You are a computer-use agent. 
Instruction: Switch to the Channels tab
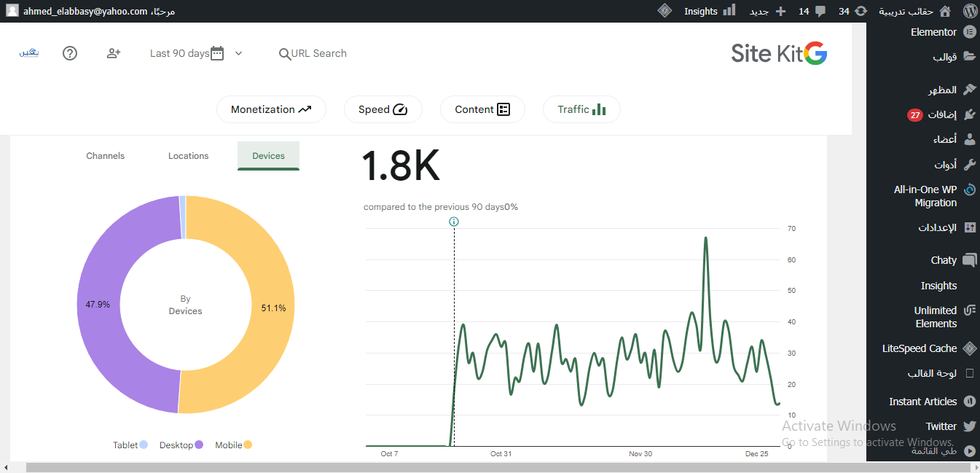[x=106, y=156]
